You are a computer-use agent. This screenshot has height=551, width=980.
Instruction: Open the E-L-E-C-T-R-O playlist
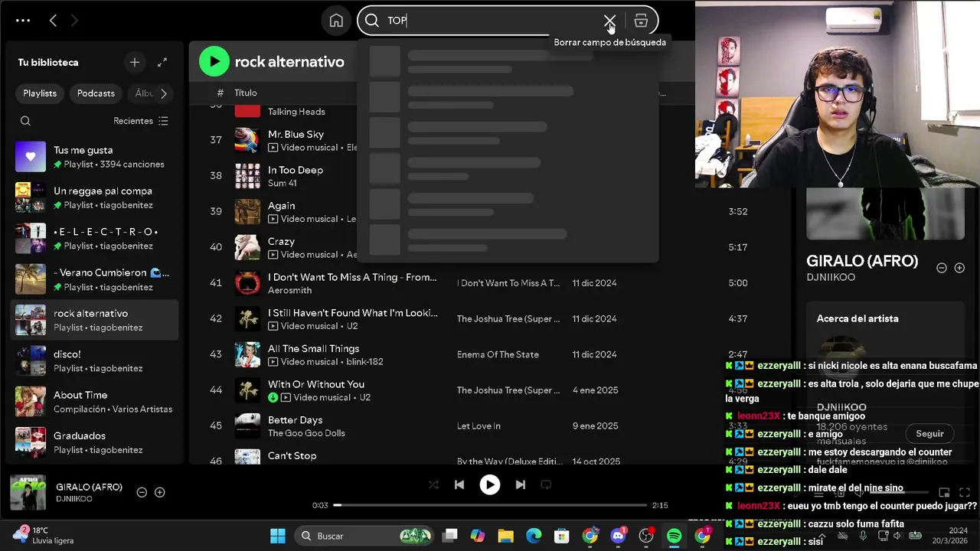[x=96, y=238]
